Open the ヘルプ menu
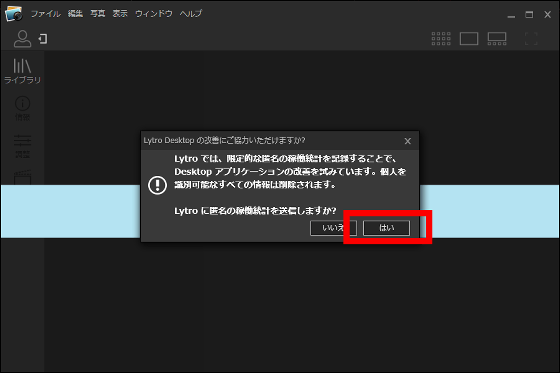The width and height of the screenshot is (560, 373). [191, 14]
